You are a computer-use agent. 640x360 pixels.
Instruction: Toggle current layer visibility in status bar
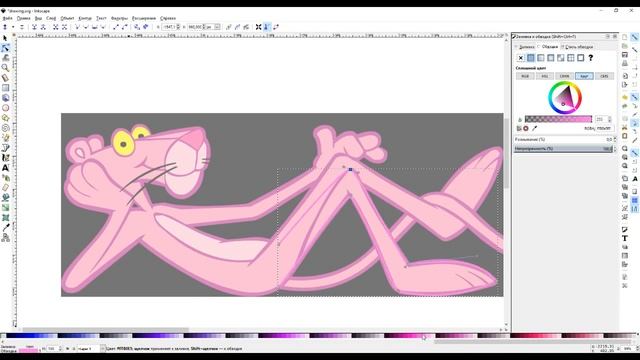[67, 349]
